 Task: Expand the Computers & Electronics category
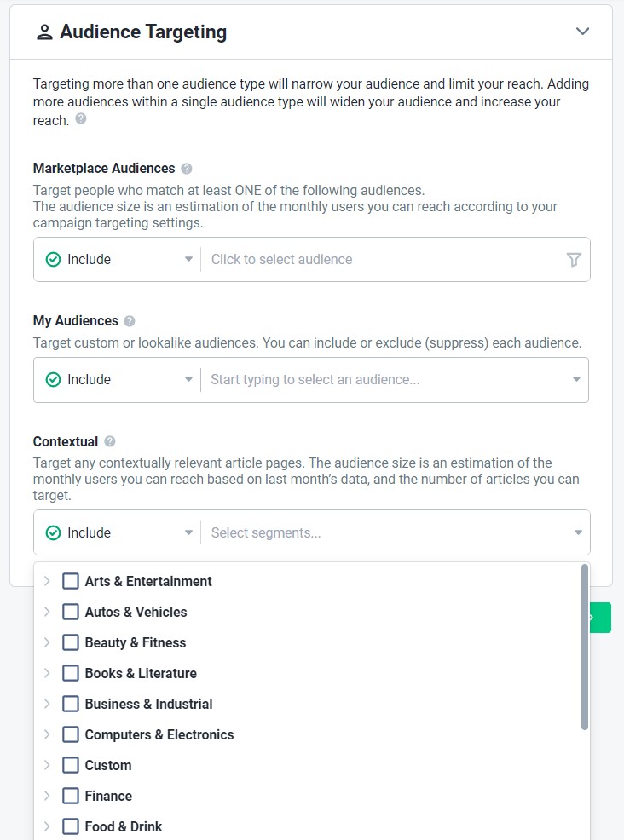coord(48,734)
